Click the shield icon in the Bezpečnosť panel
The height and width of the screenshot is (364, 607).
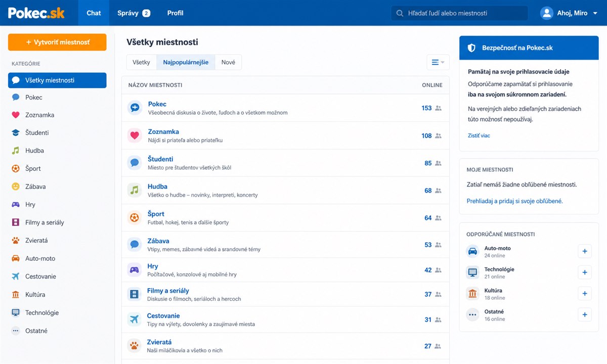(471, 48)
